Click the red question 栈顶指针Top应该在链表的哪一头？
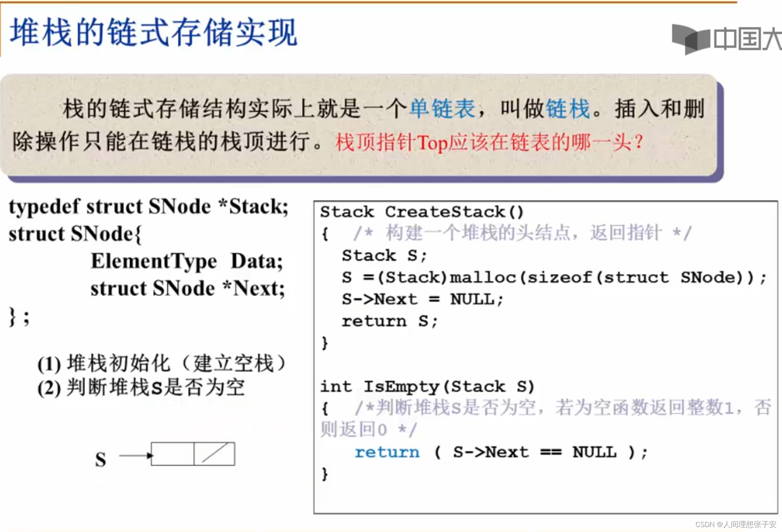 [490, 142]
